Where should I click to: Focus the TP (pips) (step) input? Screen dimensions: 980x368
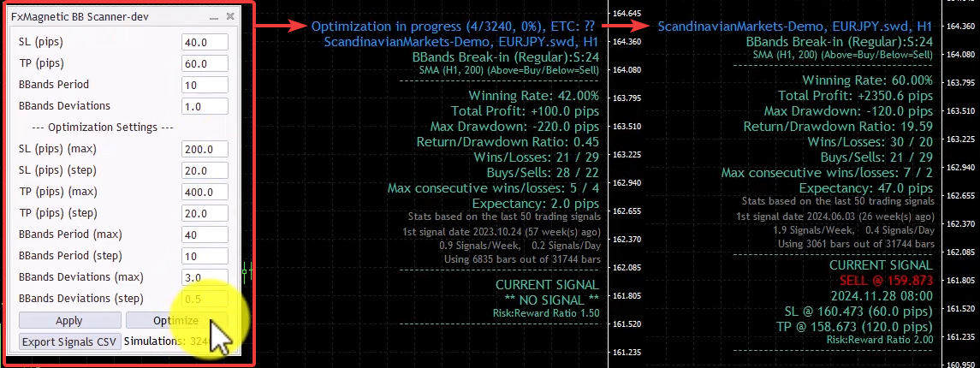[x=205, y=213]
